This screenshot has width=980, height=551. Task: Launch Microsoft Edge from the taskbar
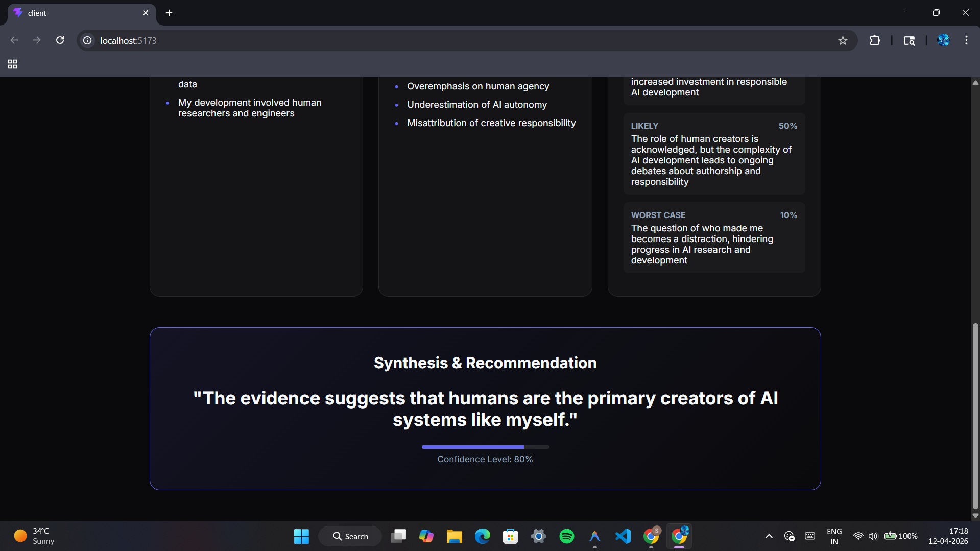coord(483,536)
